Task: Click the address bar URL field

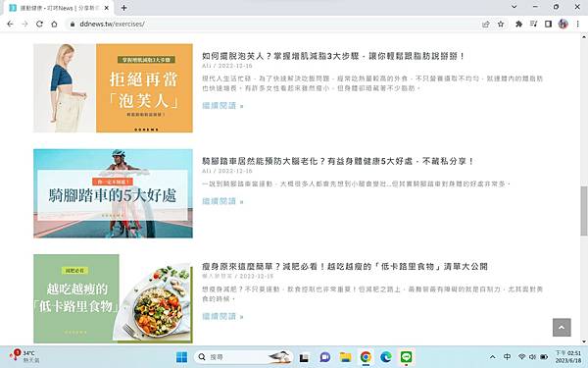Action: tap(273, 24)
